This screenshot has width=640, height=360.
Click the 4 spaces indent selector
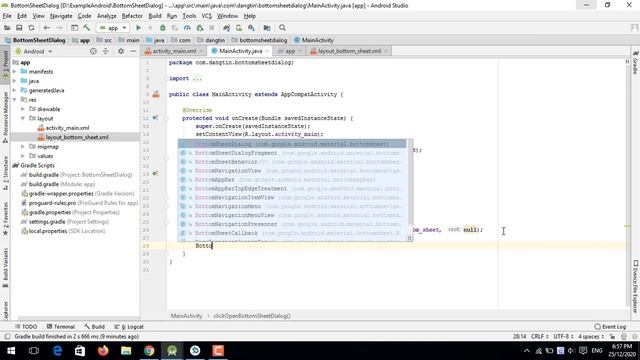(x=591, y=337)
